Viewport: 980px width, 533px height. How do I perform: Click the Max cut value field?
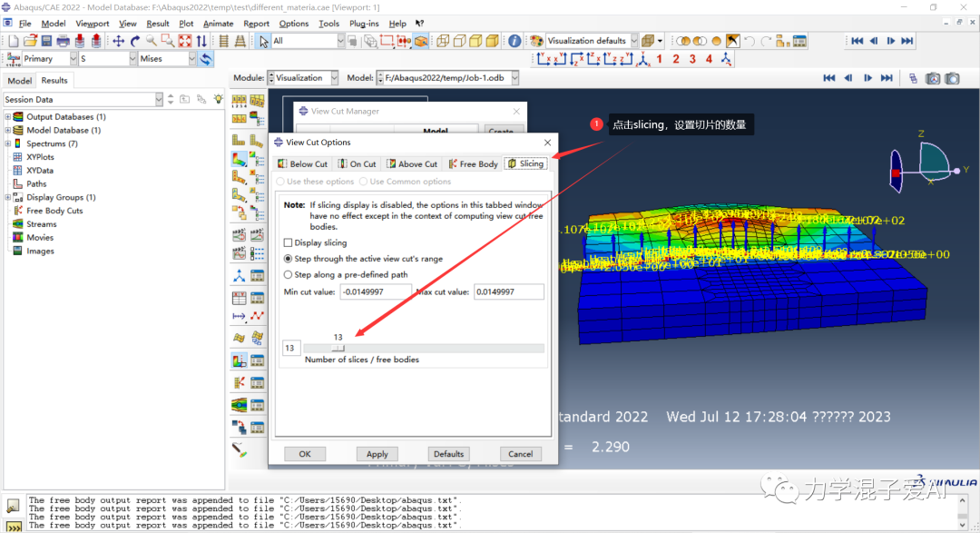tap(509, 292)
